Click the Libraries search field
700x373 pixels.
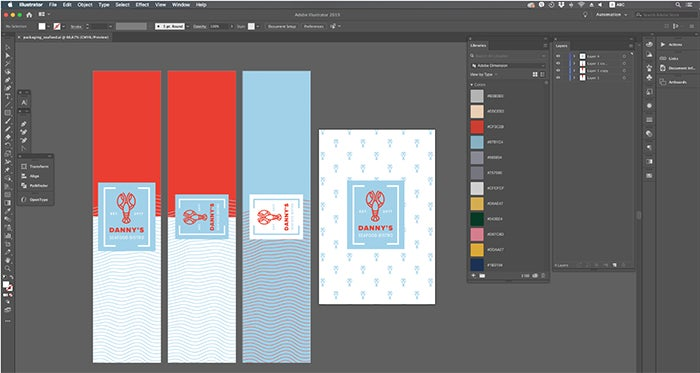508,56
